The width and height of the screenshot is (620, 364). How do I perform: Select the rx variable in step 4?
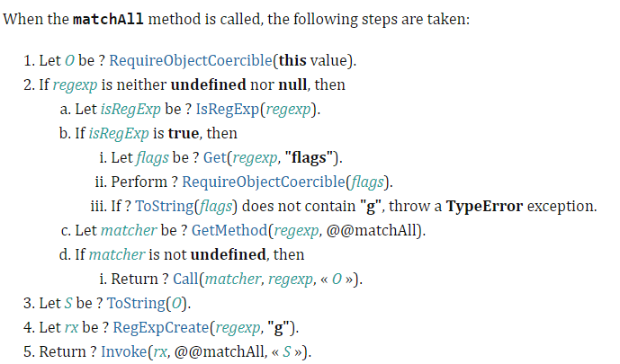[71, 328]
